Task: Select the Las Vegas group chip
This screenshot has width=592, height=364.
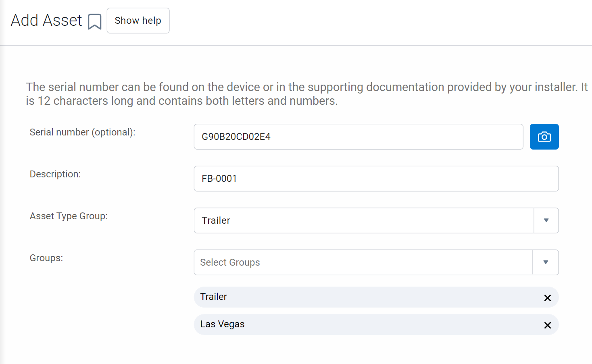Action: 363,324
